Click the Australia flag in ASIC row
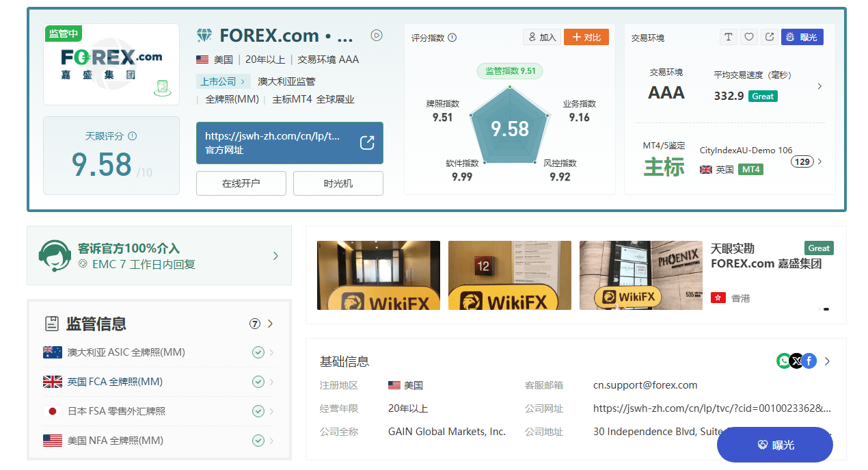 click(53, 352)
